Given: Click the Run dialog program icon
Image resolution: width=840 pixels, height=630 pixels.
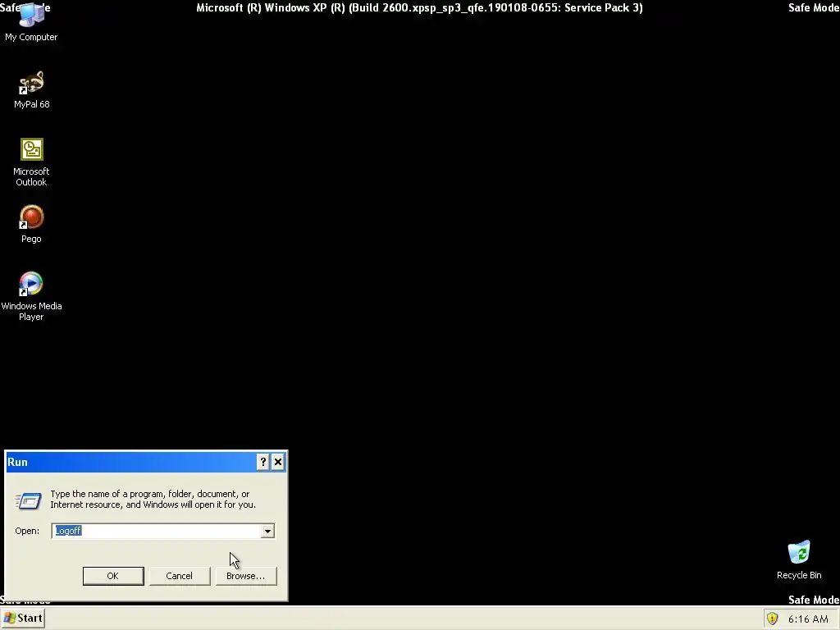Looking at the screenshot, I should [28, 500].
